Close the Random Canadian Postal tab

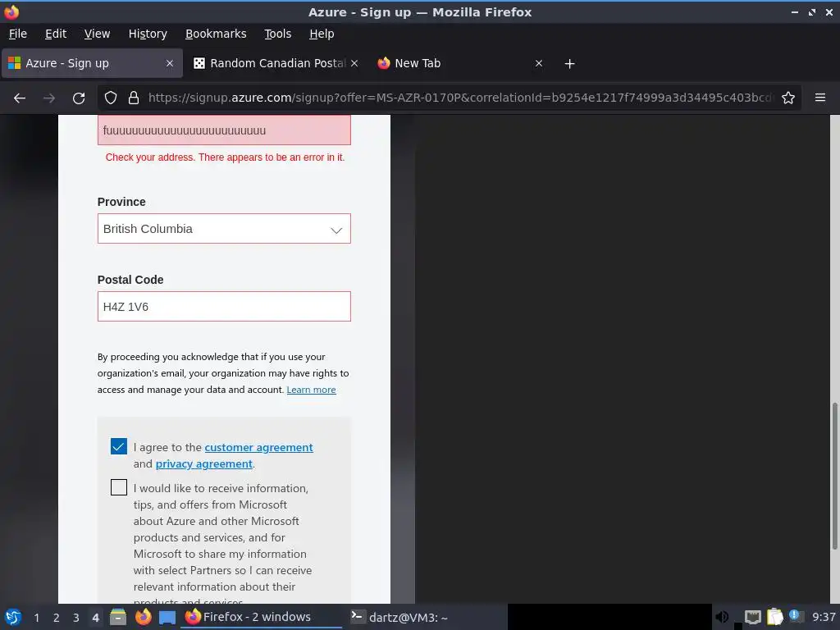point(354,63)
